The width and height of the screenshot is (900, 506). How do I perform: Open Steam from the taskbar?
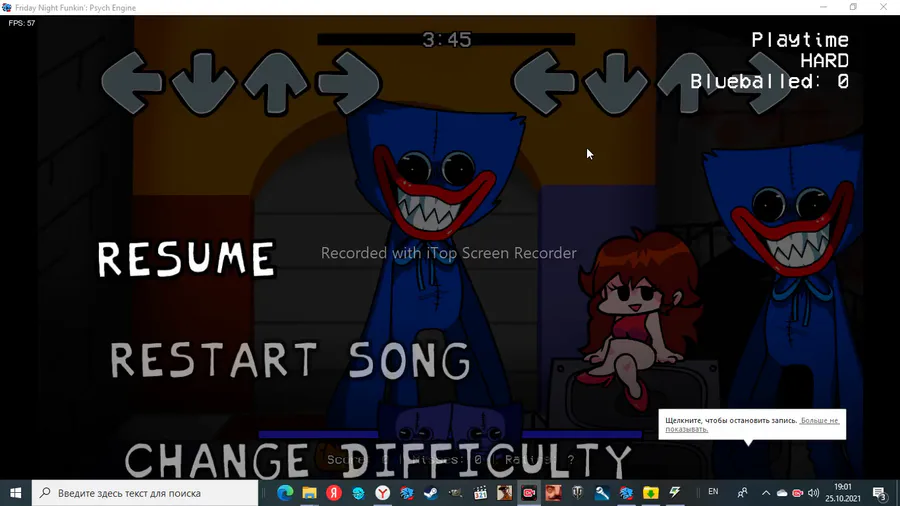(x=431, y=493)
